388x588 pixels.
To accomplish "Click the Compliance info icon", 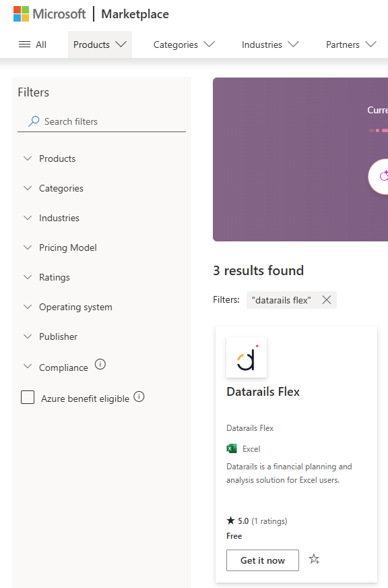I will 100,364.
